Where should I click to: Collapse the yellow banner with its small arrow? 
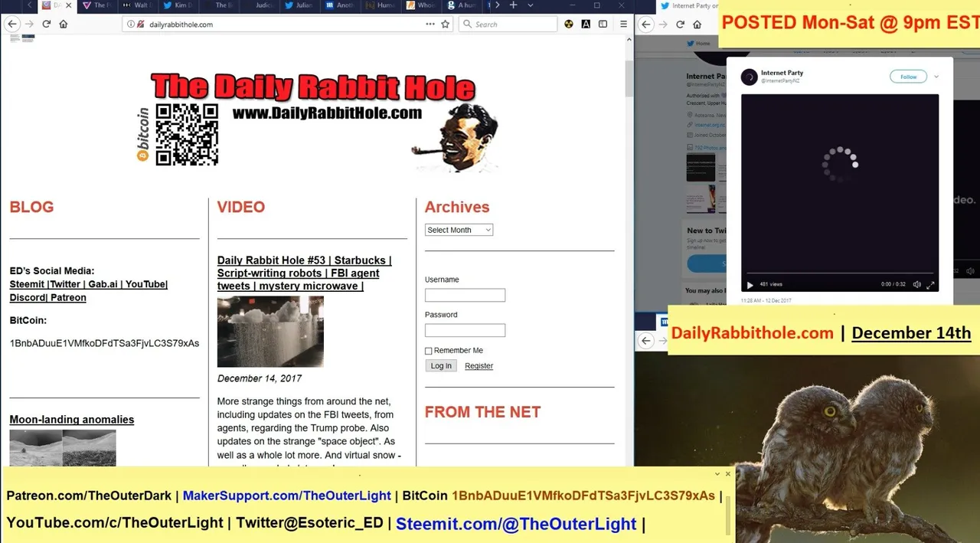click(717, 474)
